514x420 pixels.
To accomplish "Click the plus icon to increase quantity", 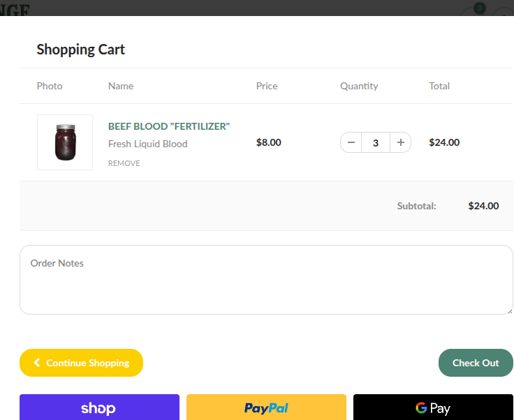I will (x=400, y=142).
